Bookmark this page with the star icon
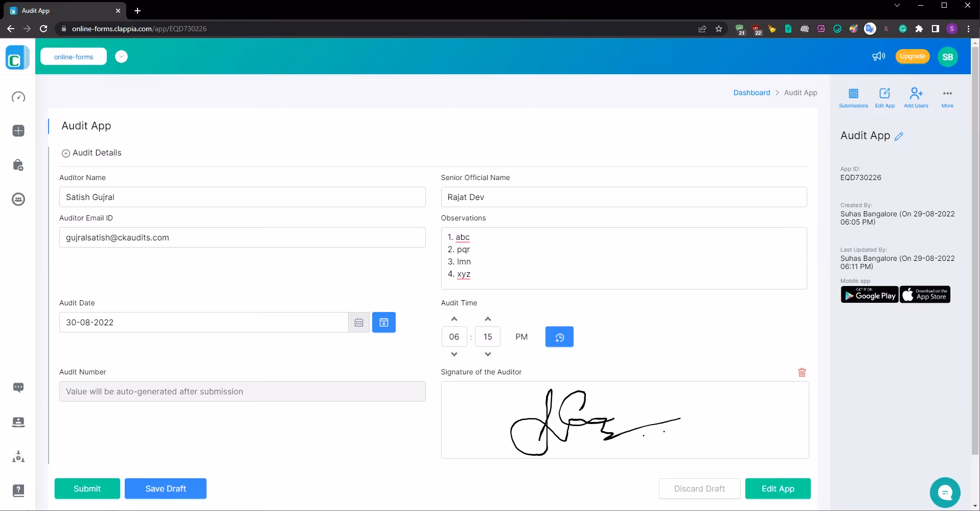Screen dimensions: 980x511 pyautogui.click(x=719, y=29)
